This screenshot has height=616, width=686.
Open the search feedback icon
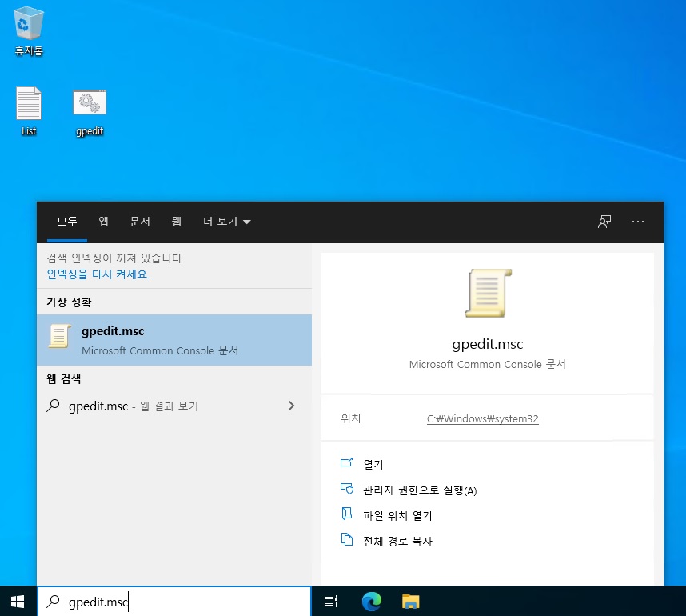(x=604, y=222)
